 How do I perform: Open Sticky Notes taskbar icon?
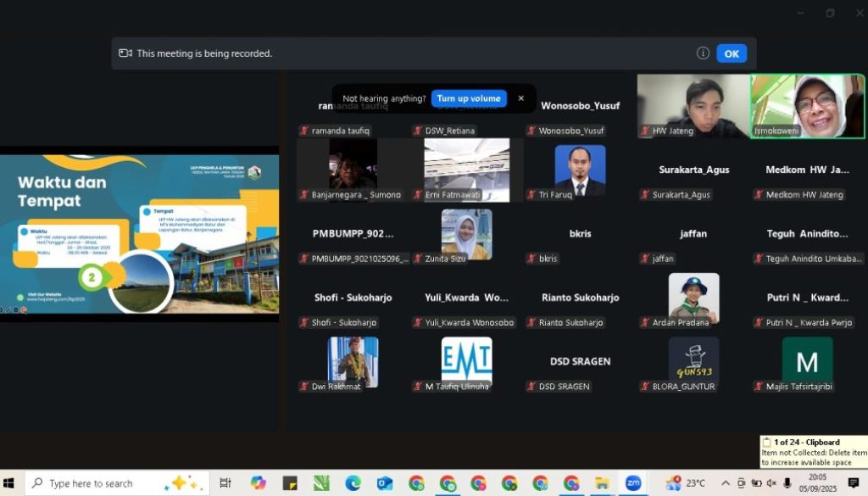click(x=290, y=483)
